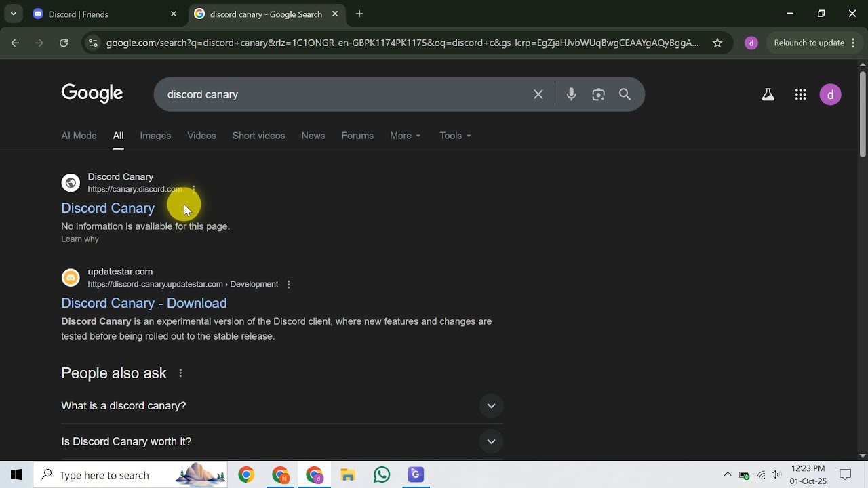
Task: Open volume control in system tray
Action: pyautogui.click(x=776, y=474)
